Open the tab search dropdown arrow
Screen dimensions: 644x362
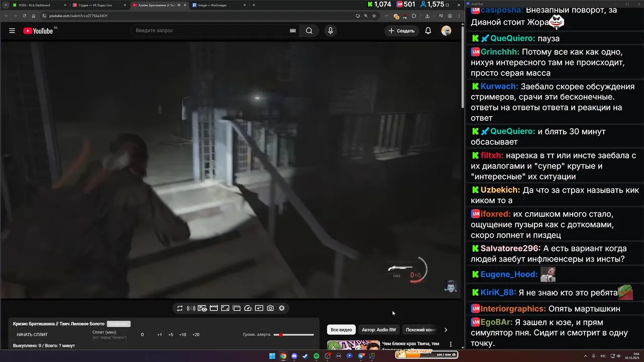[5, 5]
